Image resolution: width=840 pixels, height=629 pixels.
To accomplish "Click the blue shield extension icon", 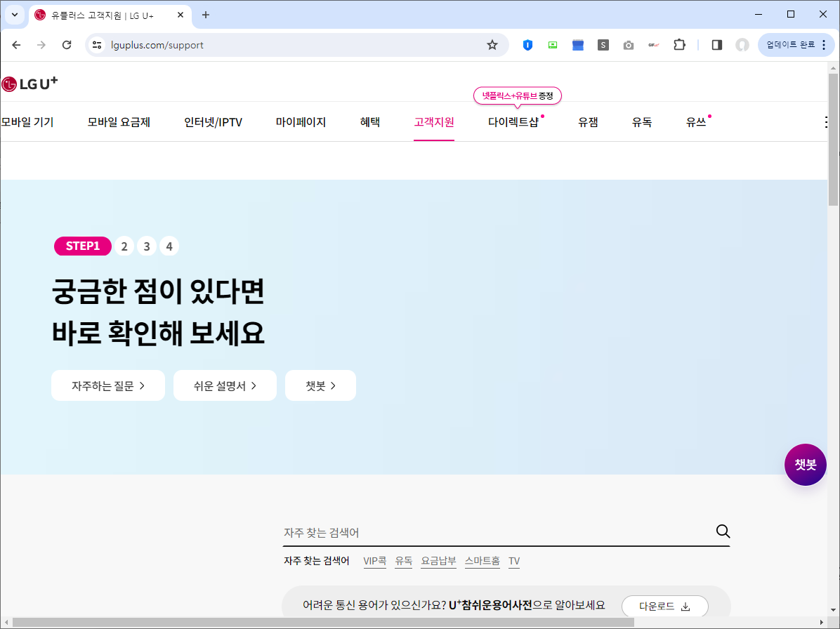I will click(527, 44).
